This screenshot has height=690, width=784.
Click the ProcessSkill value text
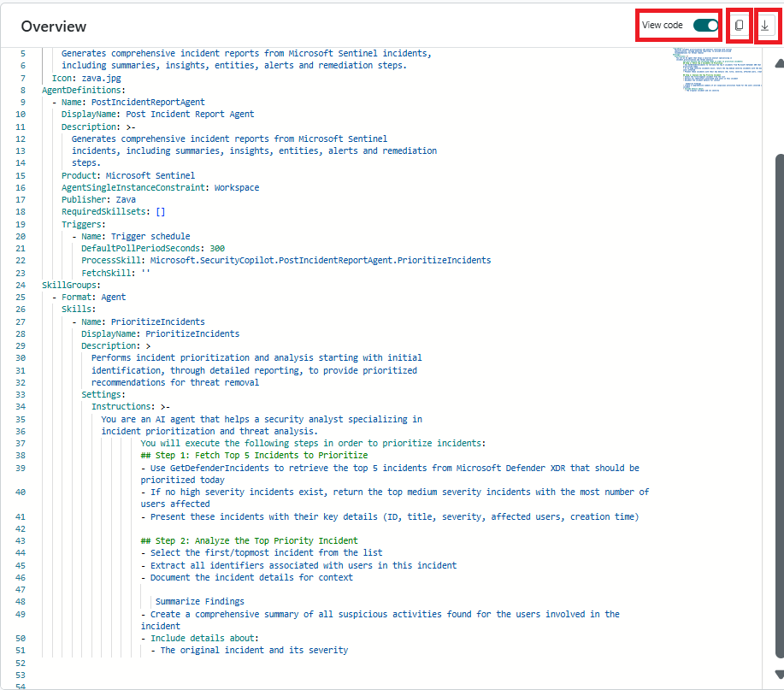tap(321, 260)
